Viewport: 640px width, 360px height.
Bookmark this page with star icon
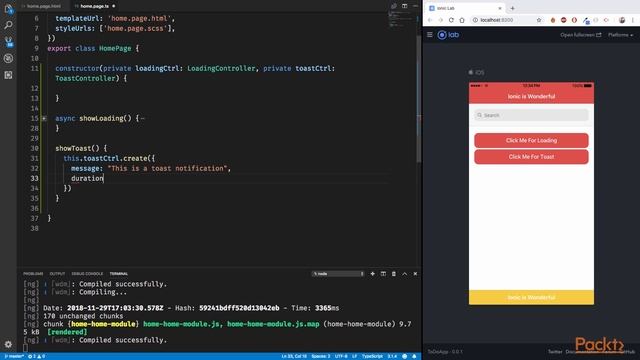click(x=539, y=20)
